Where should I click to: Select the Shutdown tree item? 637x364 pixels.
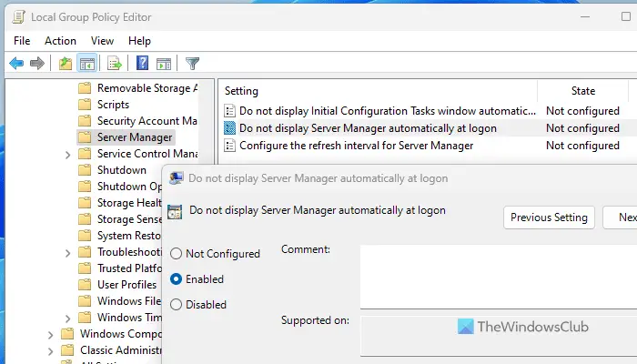pyautogui.click(x=121, y=170)
